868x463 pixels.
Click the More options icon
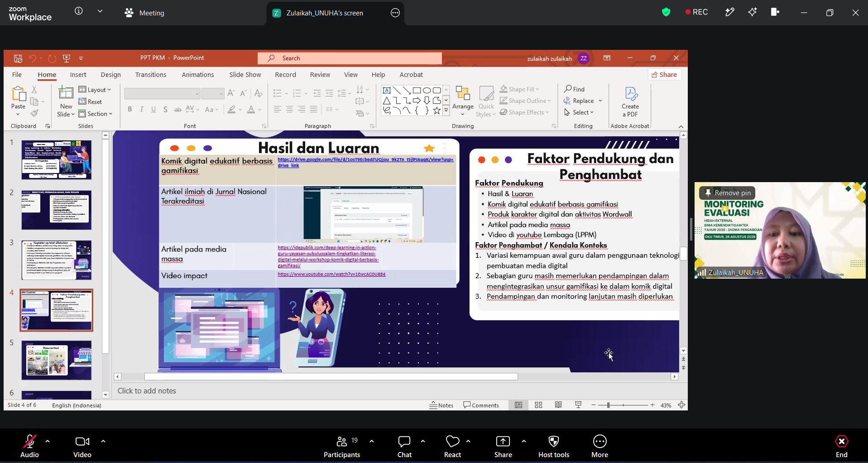click(600, 441)
